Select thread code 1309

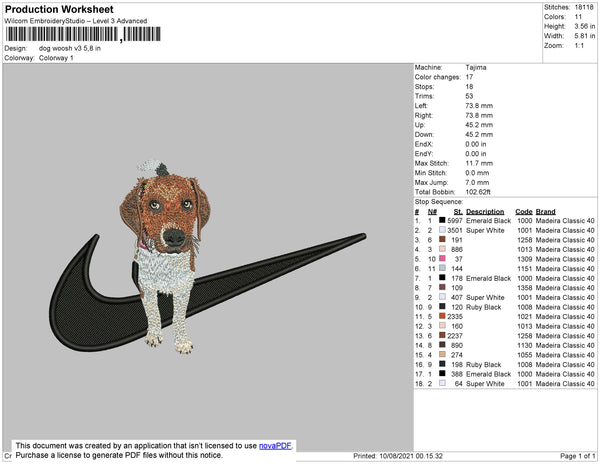(525, 259)
